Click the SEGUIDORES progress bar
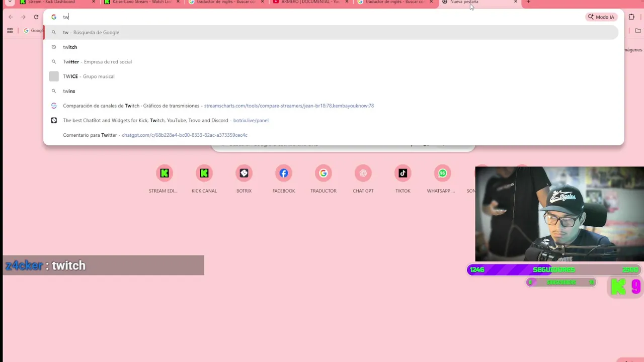This screenshot has width=644, height=362. point(554,270)
